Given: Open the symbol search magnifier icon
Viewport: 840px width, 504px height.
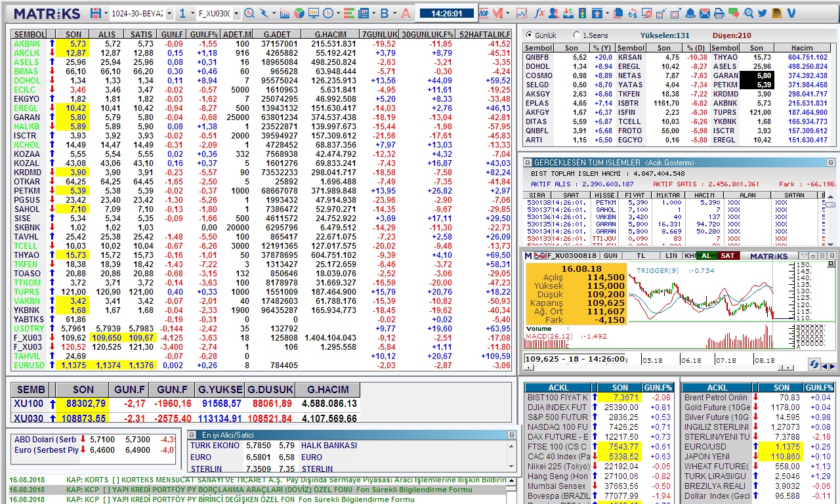Looking at the screenshot, I should [x=249, y=13].
